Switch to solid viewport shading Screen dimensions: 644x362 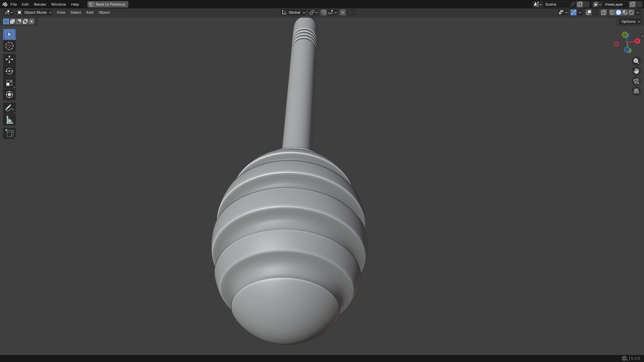(619, 12)
